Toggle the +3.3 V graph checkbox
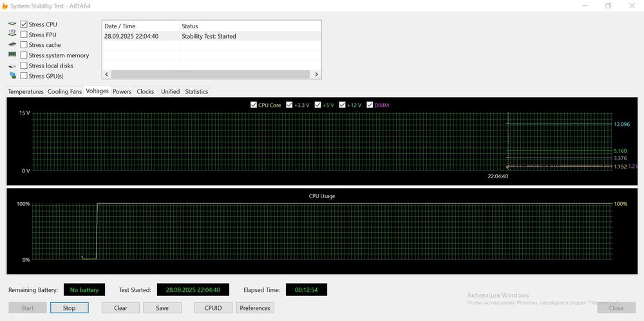644x321 pixels. click(290, 105)
